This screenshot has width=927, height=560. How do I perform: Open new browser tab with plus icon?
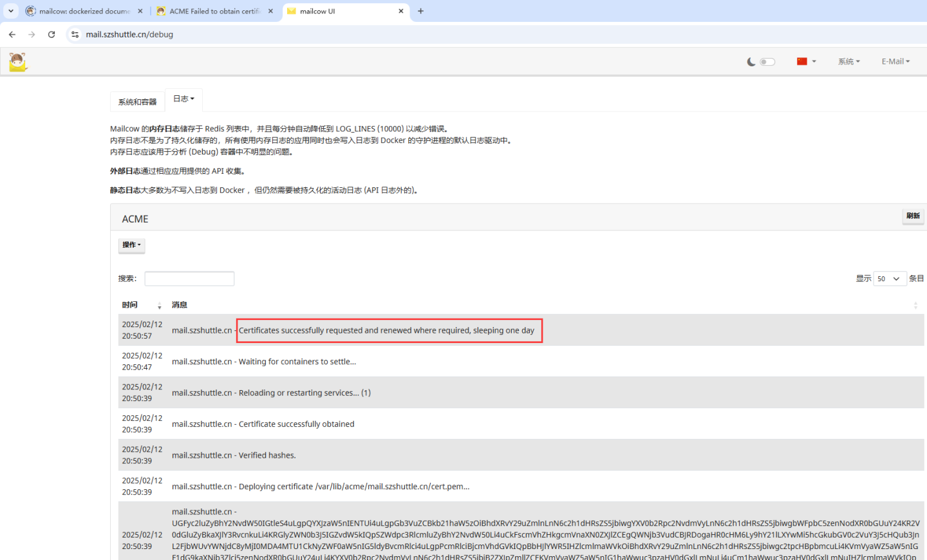coord(421,11)
